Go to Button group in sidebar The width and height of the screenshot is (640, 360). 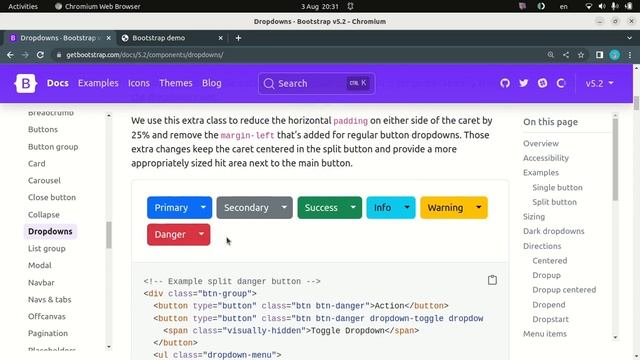[53, 147]
